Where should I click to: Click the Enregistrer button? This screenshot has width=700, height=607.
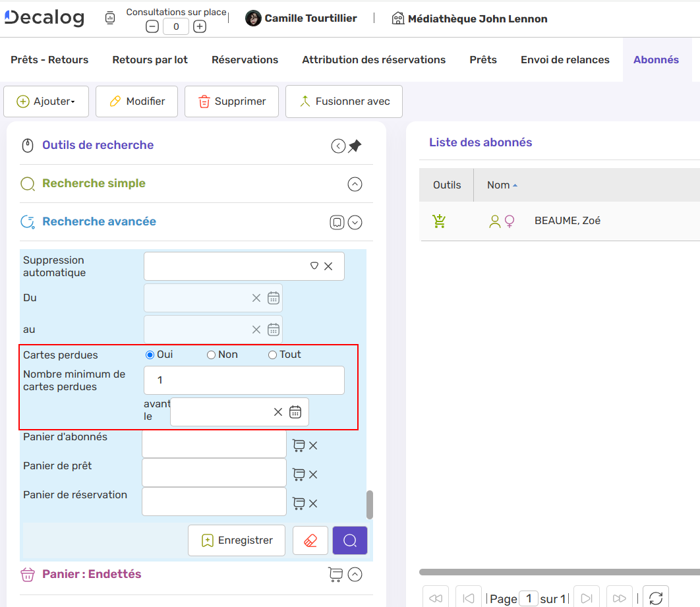point(236,540)
